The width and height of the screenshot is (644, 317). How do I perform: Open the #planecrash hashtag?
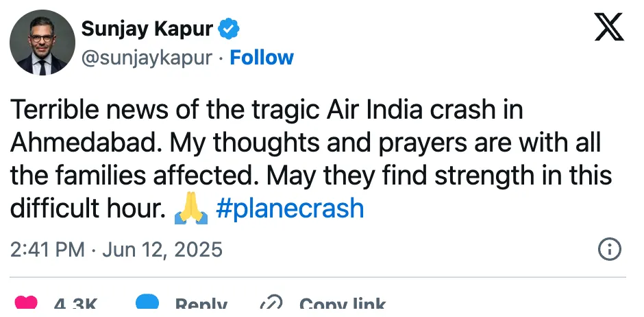click(x=290, y=209)
